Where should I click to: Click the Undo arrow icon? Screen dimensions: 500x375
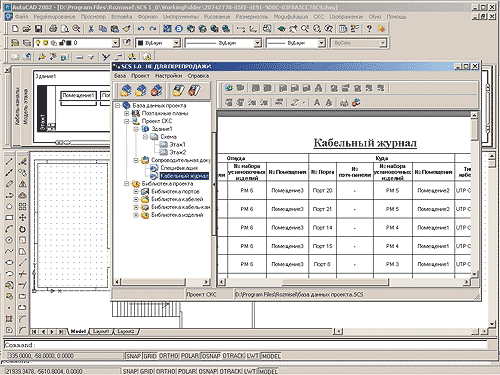click(141, 29)
